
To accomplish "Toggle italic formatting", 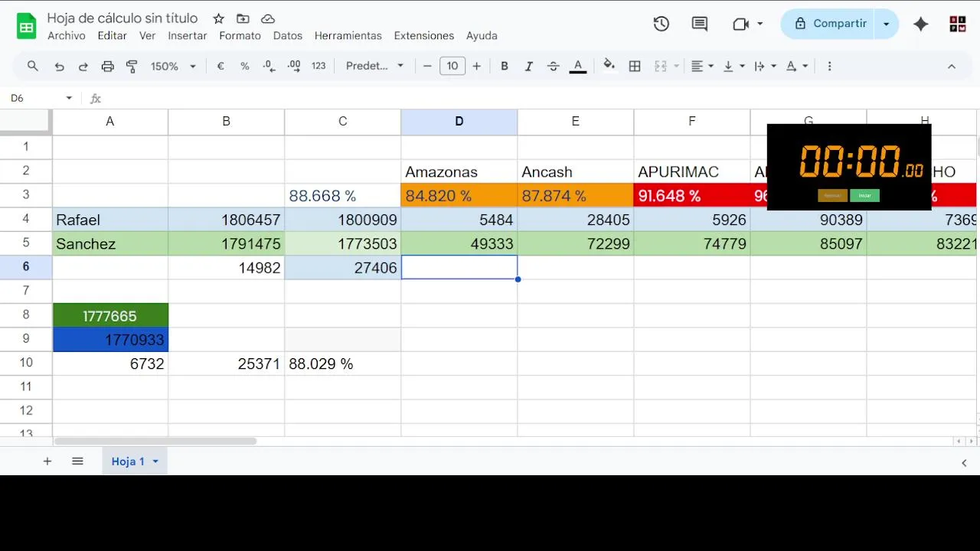I will (528, 66).
